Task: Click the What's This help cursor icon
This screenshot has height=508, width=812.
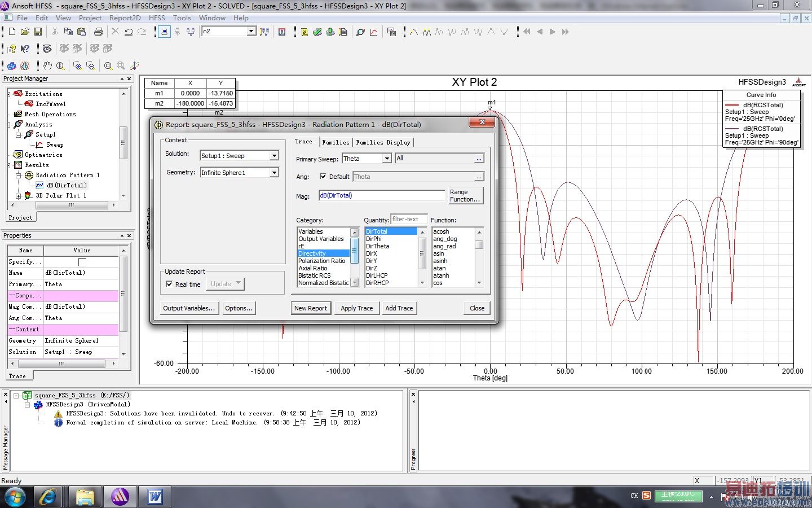Action: 25,49
